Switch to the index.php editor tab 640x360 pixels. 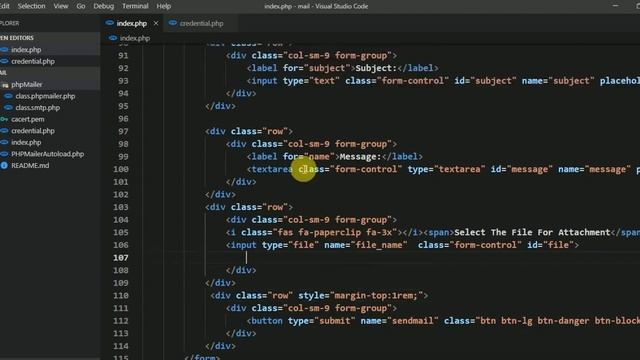tap(131, 23)
